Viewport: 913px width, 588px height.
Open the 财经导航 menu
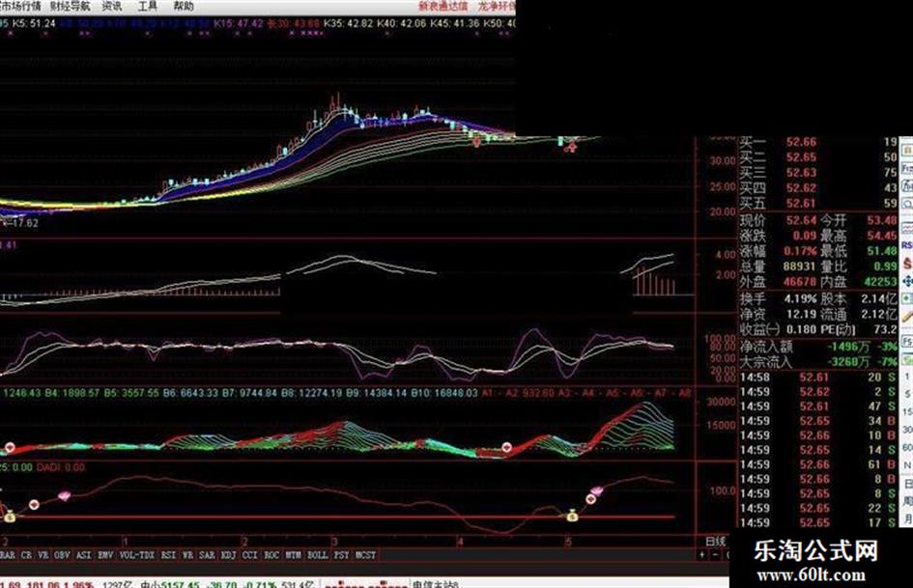pos(70,7)
